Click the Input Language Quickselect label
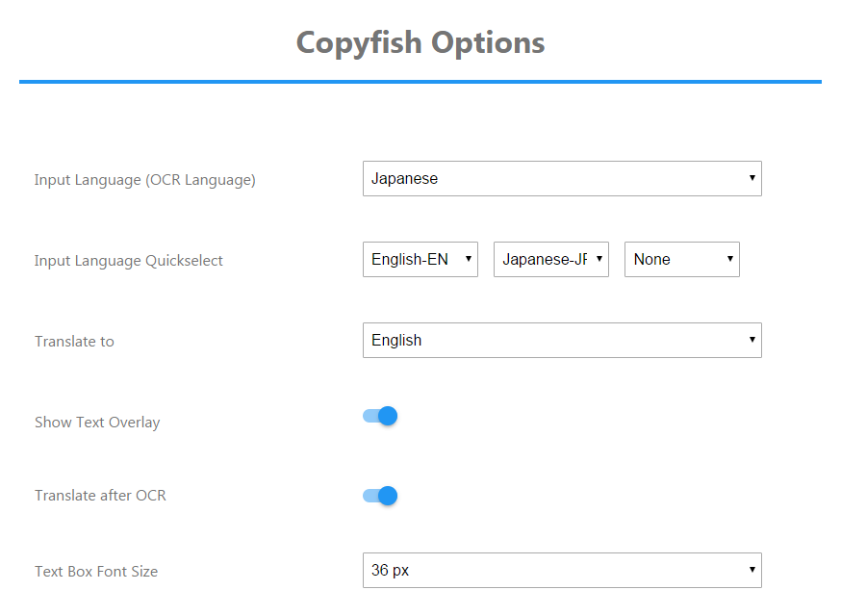 point(128,261)
